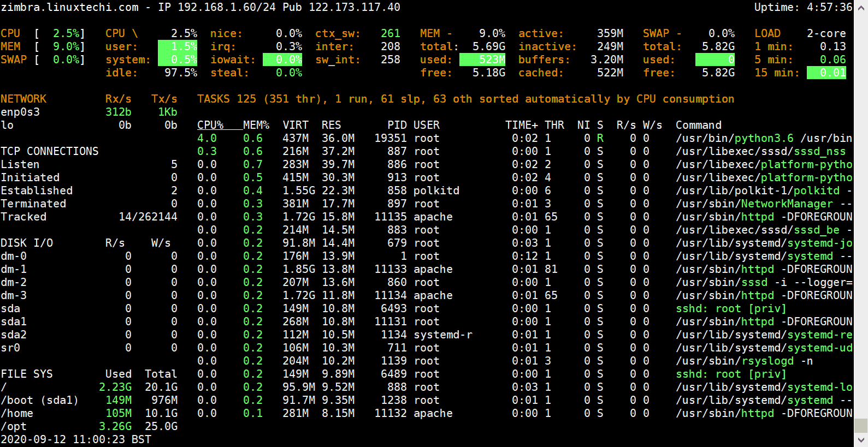
Task: Click the vertical scrollbar thumb
Action: click(x=861, y=425)
